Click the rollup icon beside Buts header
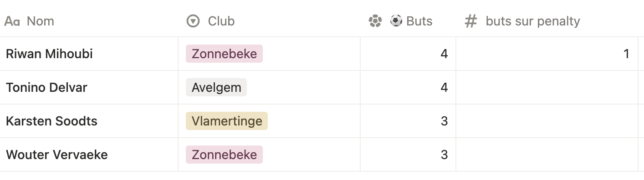The width and height of the screenshot is (644, 180). click(x=375, y=21)
